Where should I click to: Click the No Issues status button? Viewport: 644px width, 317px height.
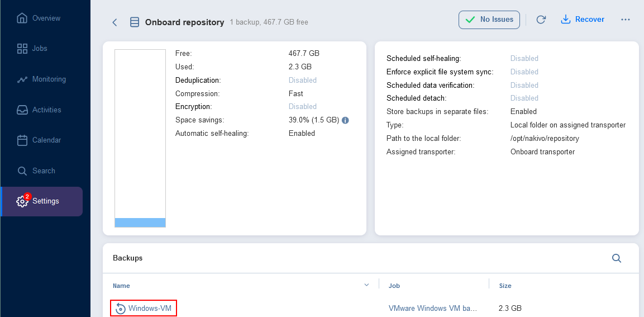pyautogui.click(x=489, y=20)
